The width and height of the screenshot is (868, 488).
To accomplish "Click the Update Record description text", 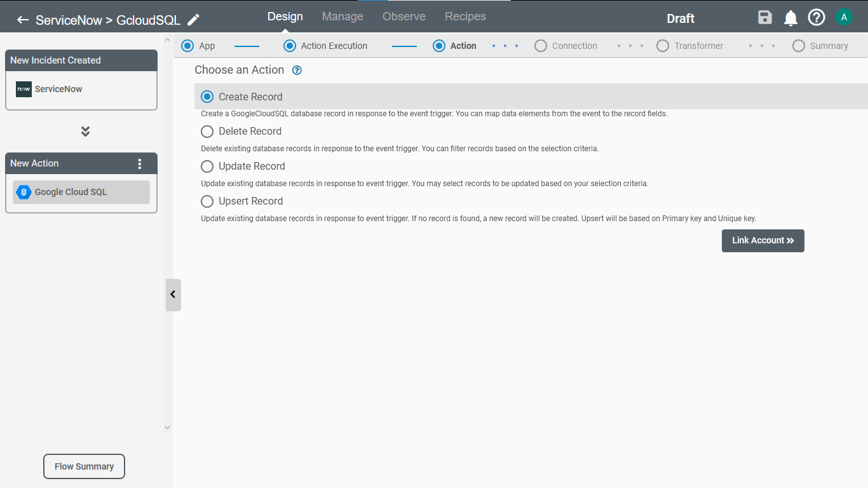I will coord(424,184).
